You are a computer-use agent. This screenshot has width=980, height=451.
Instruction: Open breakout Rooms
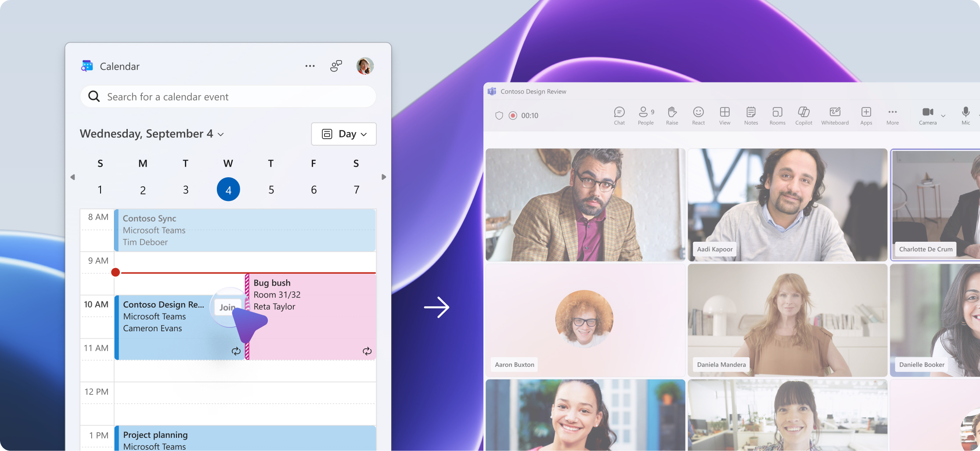coord(777,116)
